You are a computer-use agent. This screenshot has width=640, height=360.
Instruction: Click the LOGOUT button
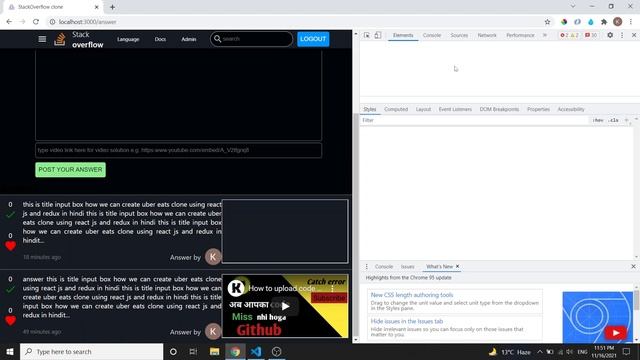click(x=313, y=39)
